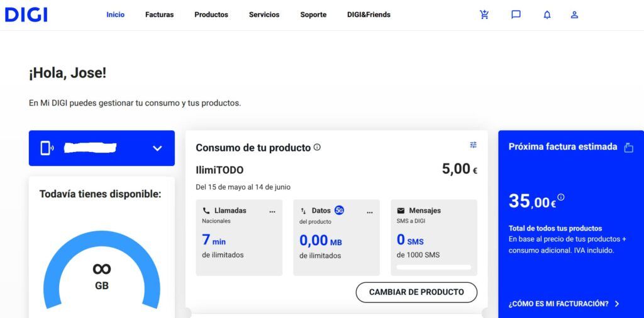Click the 35,00€ estimated invoice amount
The image size is (644, 318).
(532, 202)
